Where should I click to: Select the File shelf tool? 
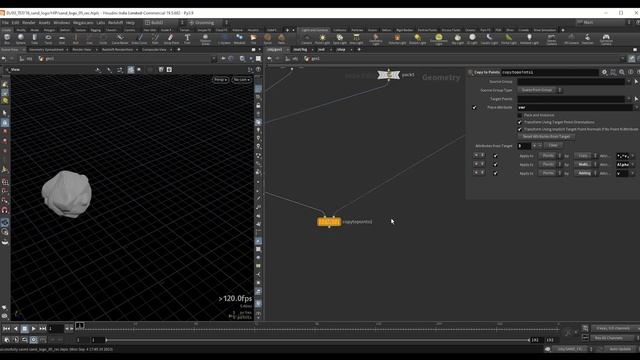(253, 39)
